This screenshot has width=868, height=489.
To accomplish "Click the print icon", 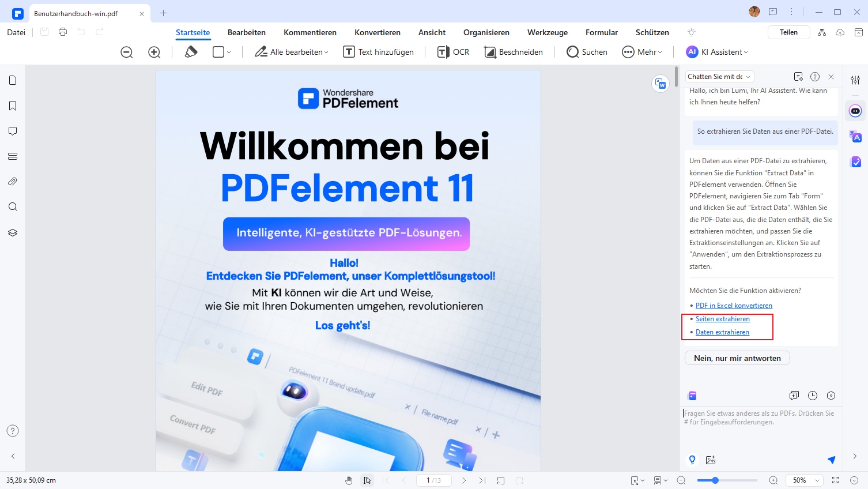I will pos(63,32).
